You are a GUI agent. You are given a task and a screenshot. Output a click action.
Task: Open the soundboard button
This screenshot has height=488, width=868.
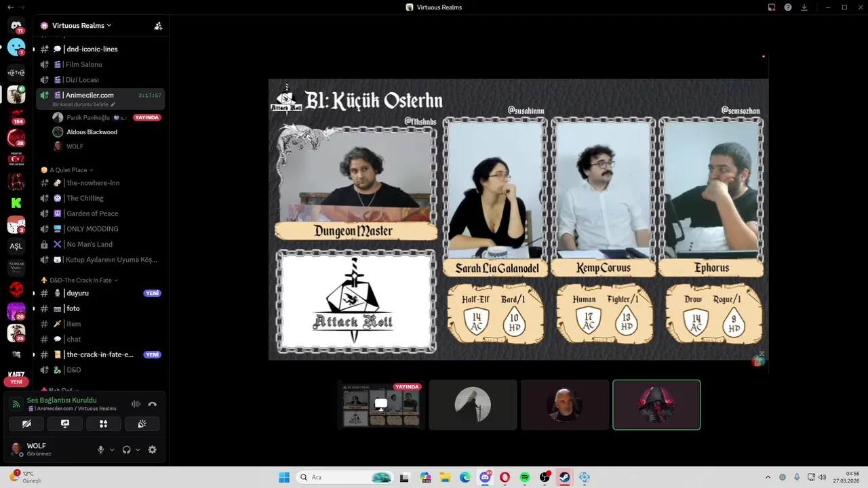pos(142,424)
